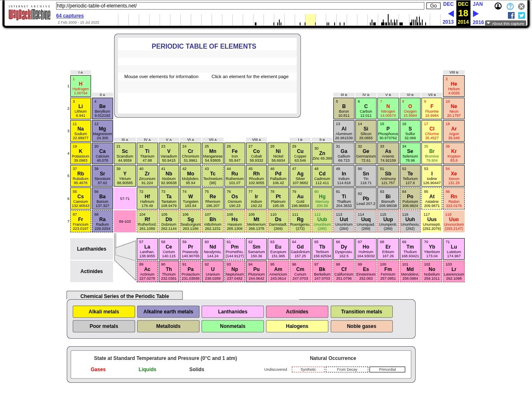
Task: Click the Lanthanum element cell
Action: pos(147,249)
